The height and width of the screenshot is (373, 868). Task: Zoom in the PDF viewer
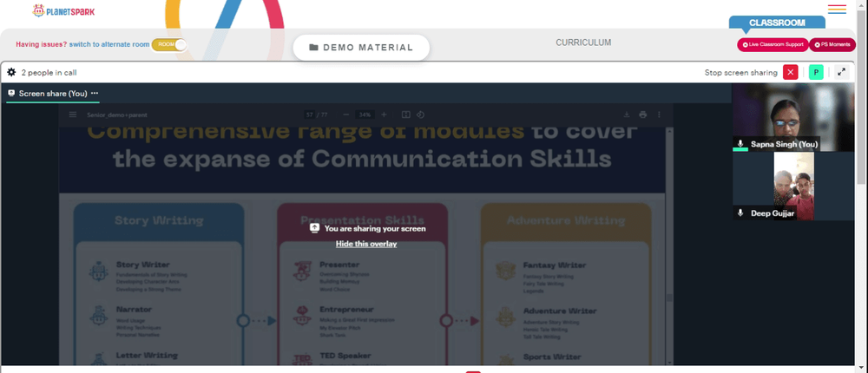point(384,115)
